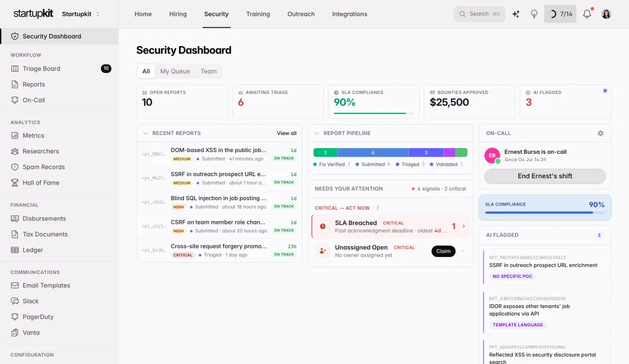Open the Blind SQL injection report
Image resolution: width=629 pixels, height=364 pixels.
click(219, 202)
